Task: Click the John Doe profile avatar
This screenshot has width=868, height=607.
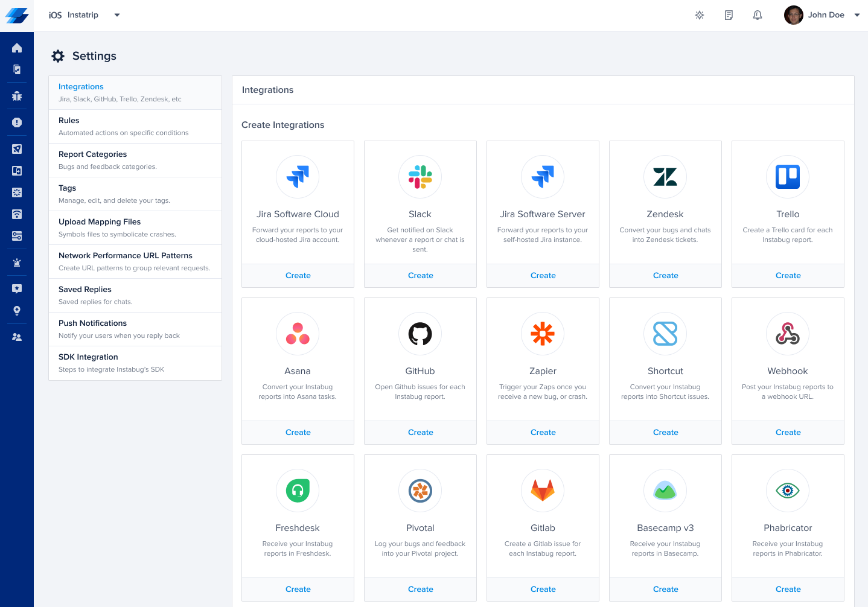Action: coord(794,15)
